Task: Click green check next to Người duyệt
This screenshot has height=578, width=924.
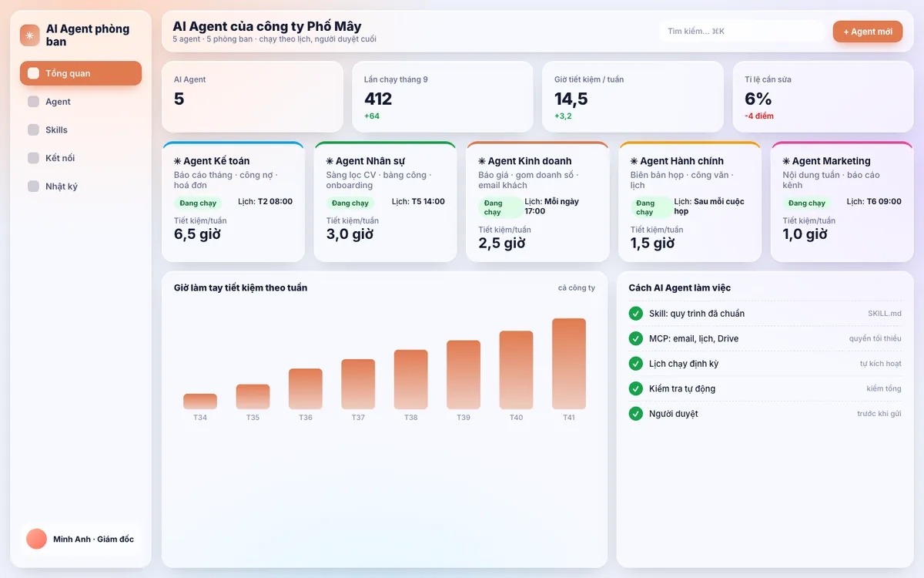Action: pyautogui.click(x=636, y=414)
